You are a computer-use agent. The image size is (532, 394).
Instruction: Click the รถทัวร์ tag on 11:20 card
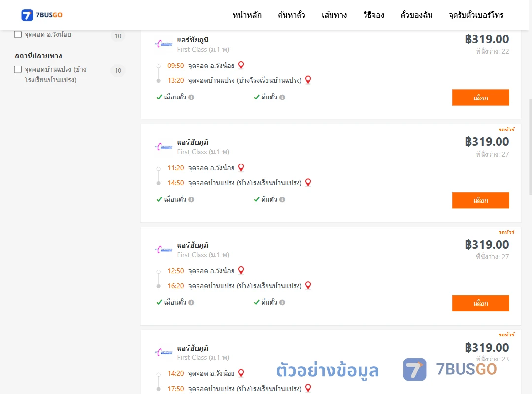(507, 130)
